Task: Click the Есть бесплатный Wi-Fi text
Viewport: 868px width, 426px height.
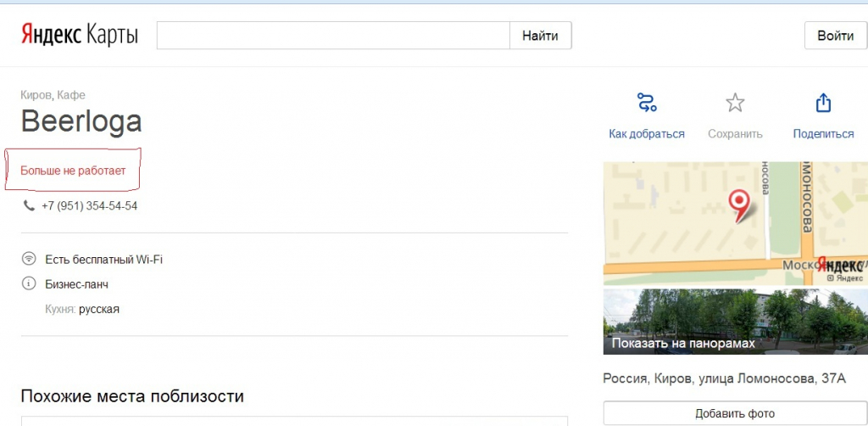Action: pyautogui.click(x=104, y=260)
